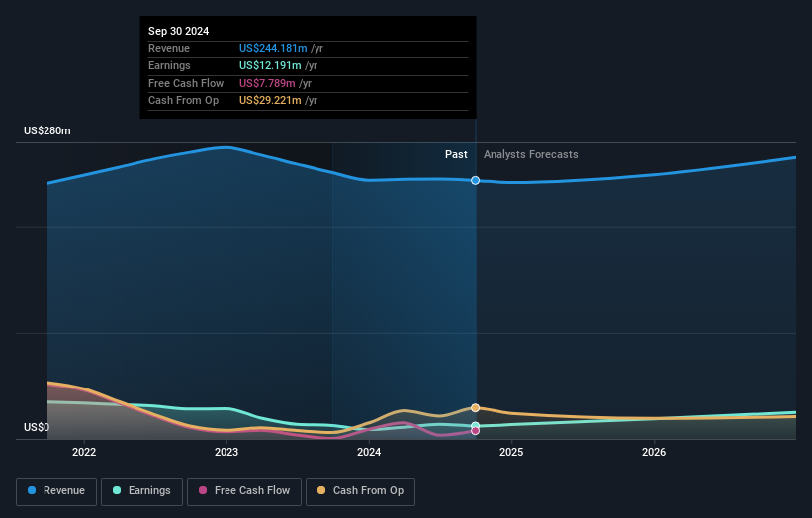Click the US$7.789m free cash flow value

(267, 83)
